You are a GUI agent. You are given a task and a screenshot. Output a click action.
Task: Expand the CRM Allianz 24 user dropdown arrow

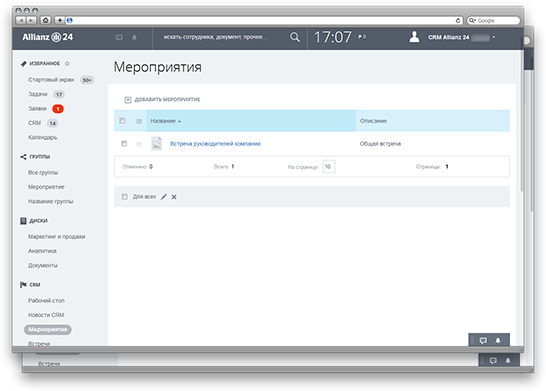[494, 37]
